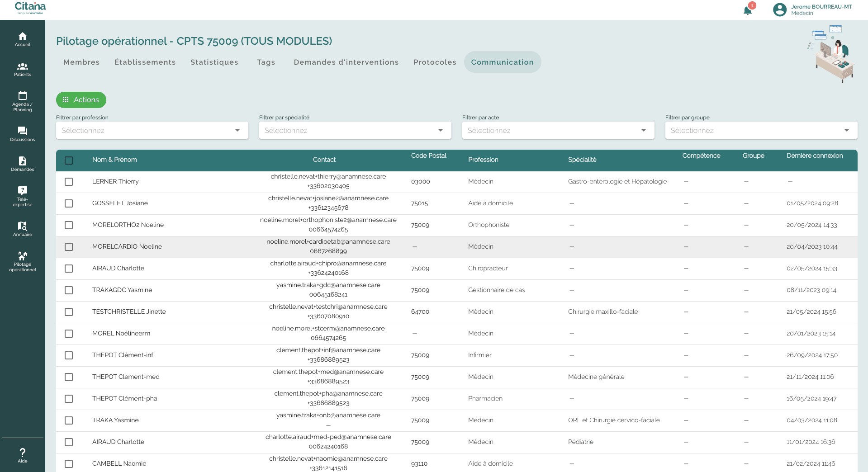
Task: Open the Jerome BOURREAU-MT user profile
Action: 813,10
